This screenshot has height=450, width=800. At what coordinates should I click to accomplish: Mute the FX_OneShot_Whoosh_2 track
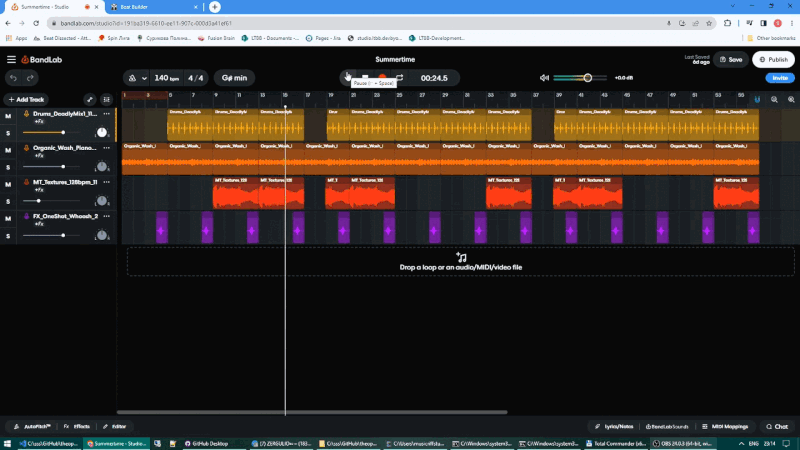coord(8,218)
